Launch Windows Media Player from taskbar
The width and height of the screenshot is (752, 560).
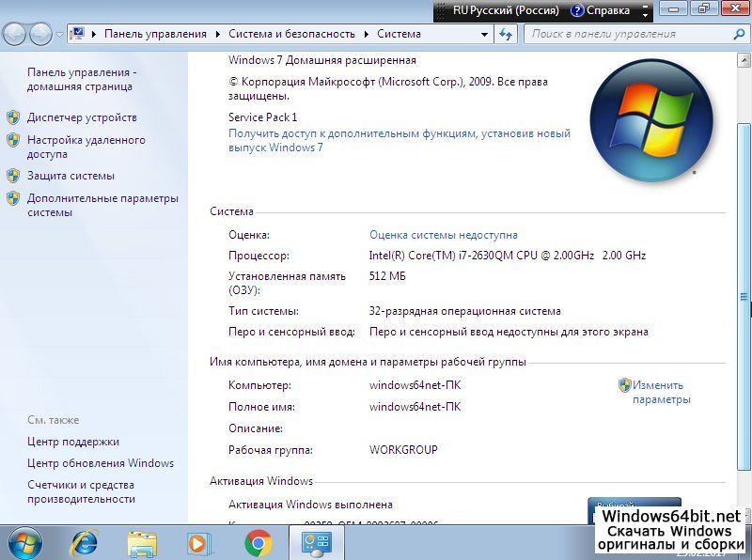point(199,542)
